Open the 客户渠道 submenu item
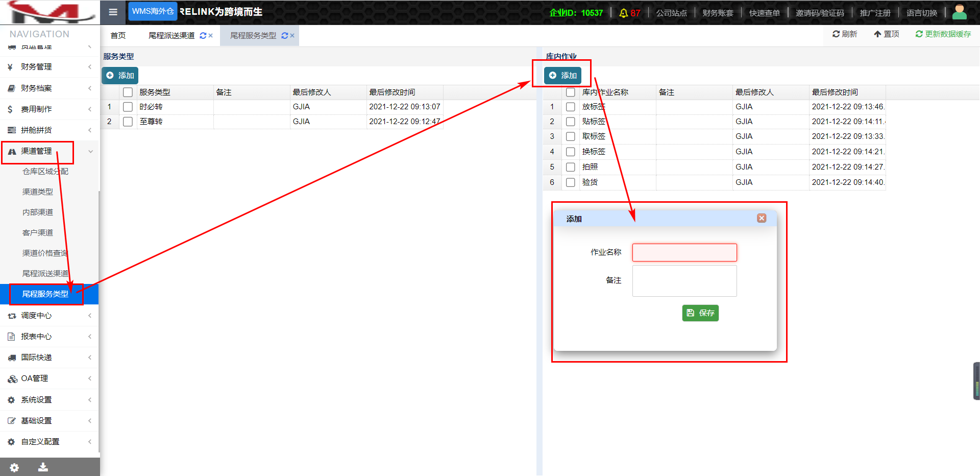 click(38, 233)
